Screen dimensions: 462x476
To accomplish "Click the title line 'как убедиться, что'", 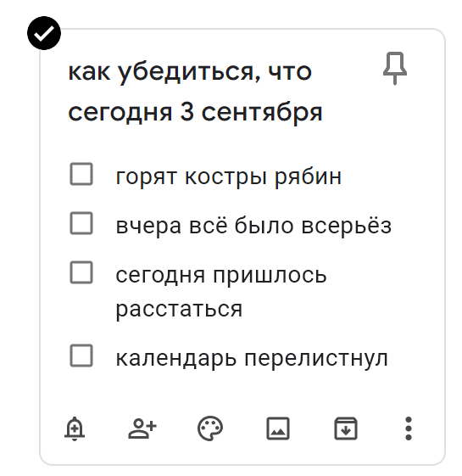I will (190, 72).
